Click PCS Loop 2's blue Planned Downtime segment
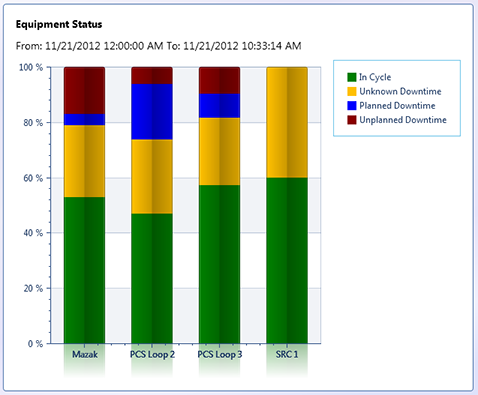Viewport: 478px width, 395px height. click(152, 112)
